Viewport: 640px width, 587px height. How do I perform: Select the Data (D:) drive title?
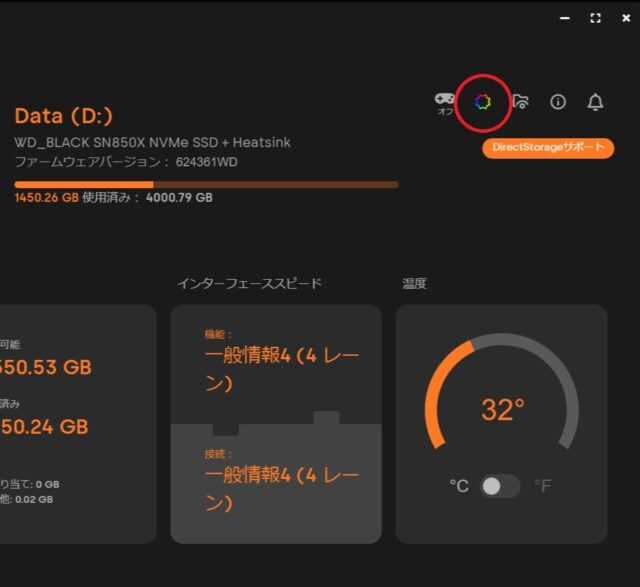click(x=63, y=116)
